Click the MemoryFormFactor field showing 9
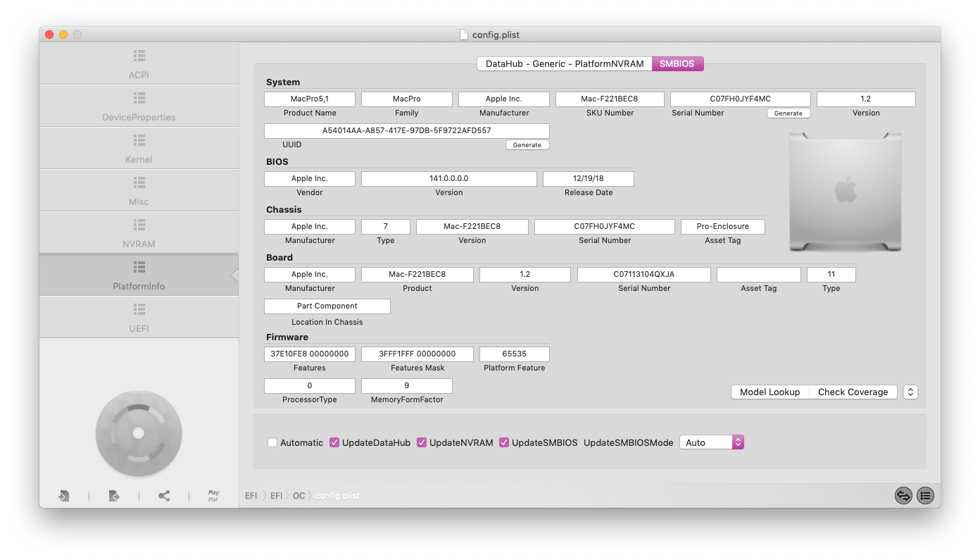 [x=407, y=386]
